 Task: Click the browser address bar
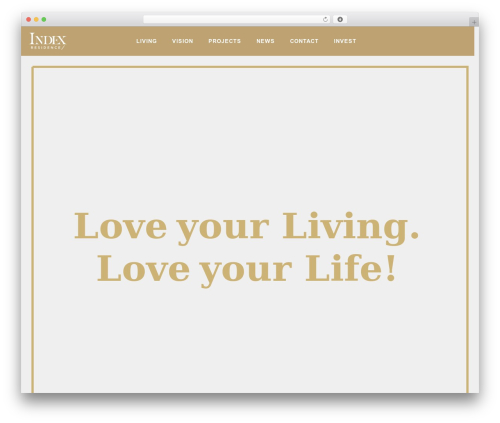coord(236,19)
